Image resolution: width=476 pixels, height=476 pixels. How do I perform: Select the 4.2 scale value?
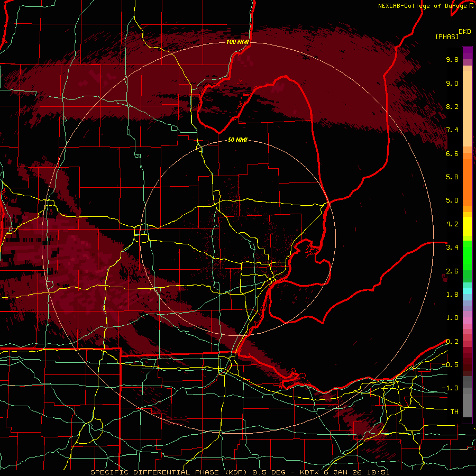[x=452, y=224]
